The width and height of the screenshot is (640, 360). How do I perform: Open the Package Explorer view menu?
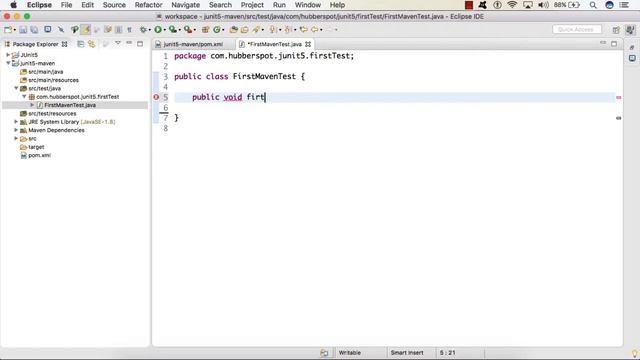point(118,43)
